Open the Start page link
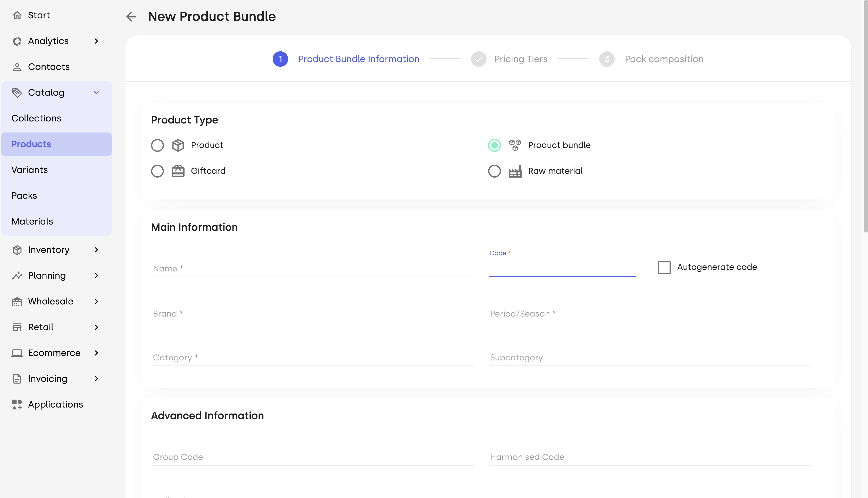The height and width of the screenshot is (498, 868). click(39, 15)
